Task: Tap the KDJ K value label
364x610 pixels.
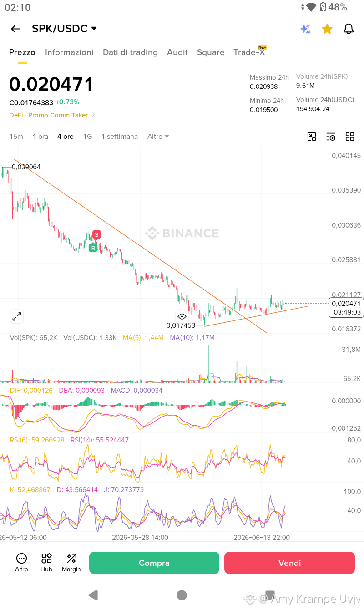Action: point(30,490)
